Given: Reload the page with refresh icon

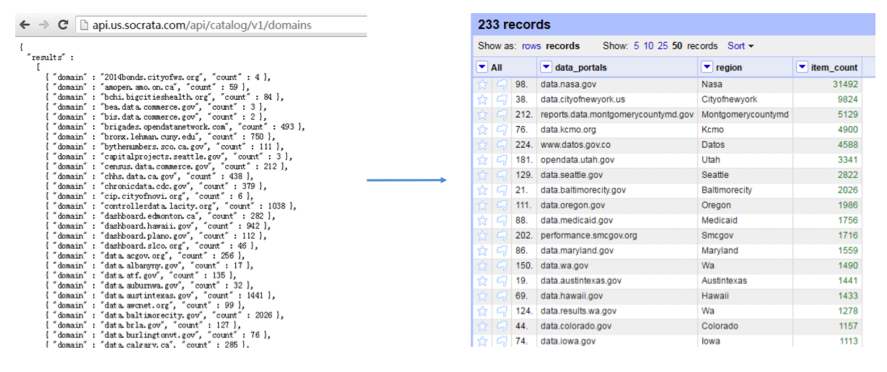Looking at the screenshot, I should [63, 25].
